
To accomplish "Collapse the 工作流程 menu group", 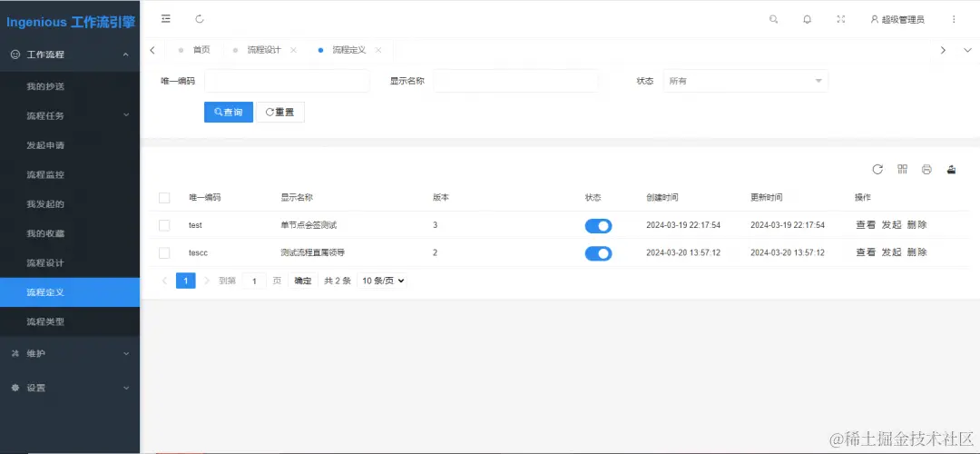I will point(125,54).
